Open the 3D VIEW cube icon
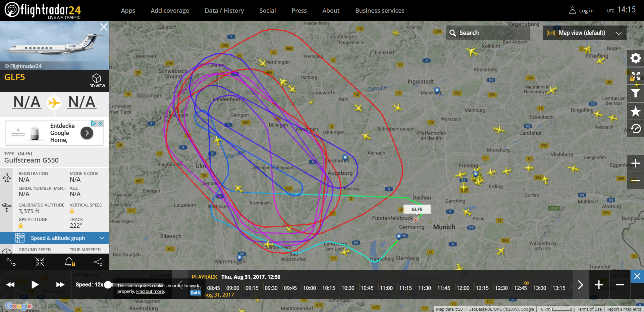Viewport: 644px width, 312px height. pos(97,81)
